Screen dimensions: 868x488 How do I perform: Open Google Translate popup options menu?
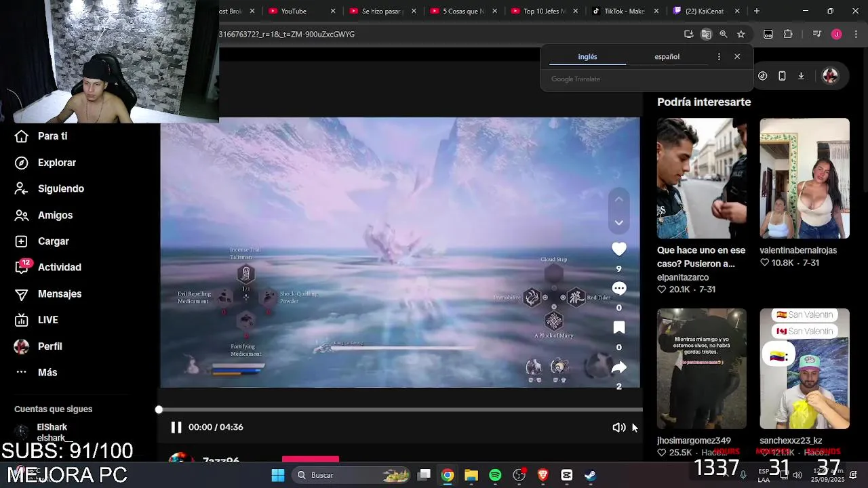coord(719,57)
